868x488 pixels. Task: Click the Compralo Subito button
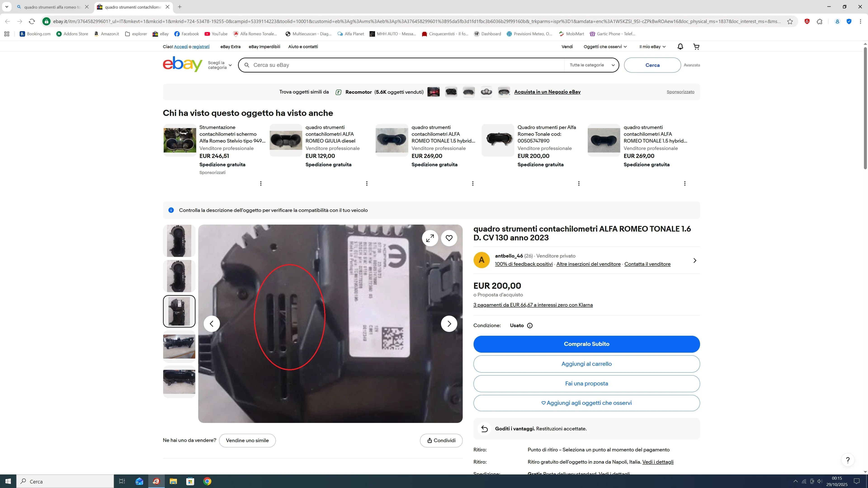586,344
